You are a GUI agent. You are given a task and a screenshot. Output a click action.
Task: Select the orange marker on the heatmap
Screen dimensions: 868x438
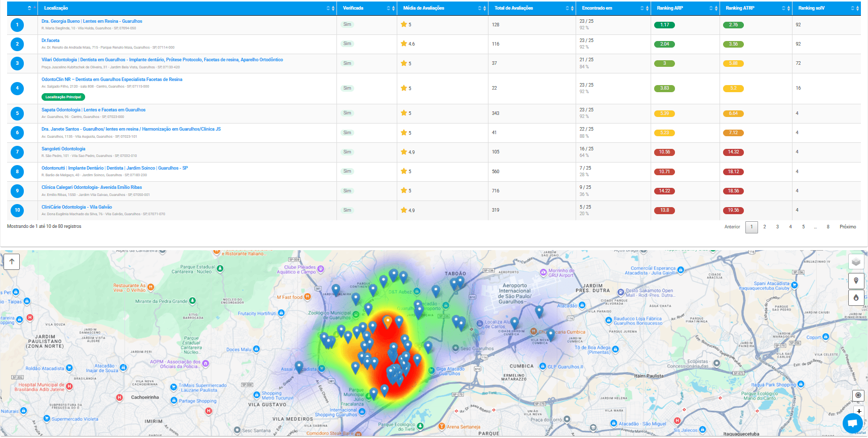[388, 321]
